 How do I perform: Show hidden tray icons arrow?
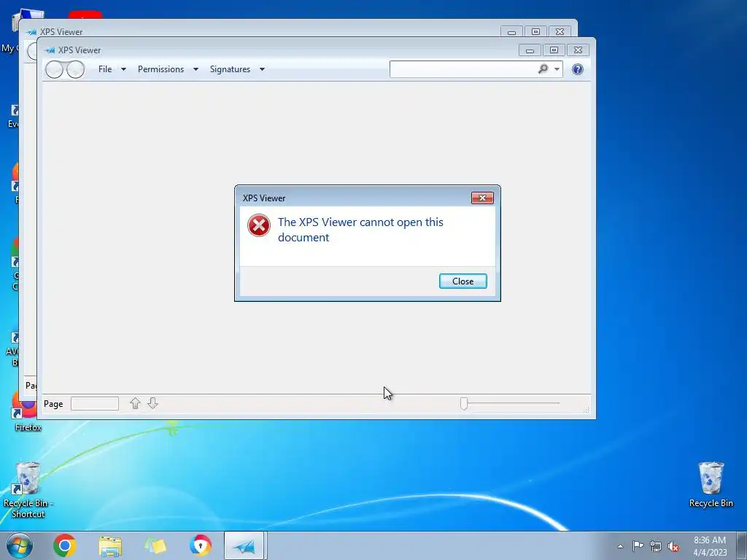click(x=620, y=546)
